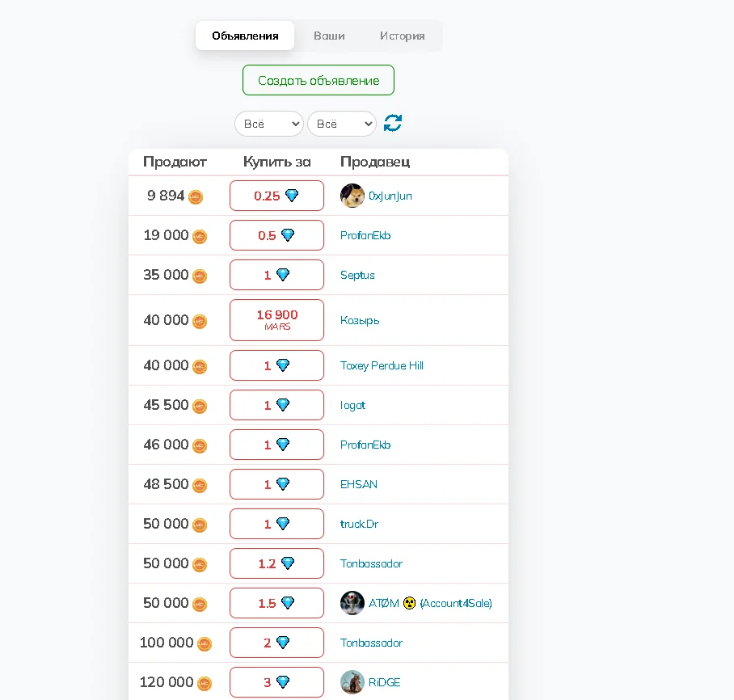Viewport: 734px width, 700px height.
Task: Open Toxey Perdue Hill's profile
Action: coord(382,365)
